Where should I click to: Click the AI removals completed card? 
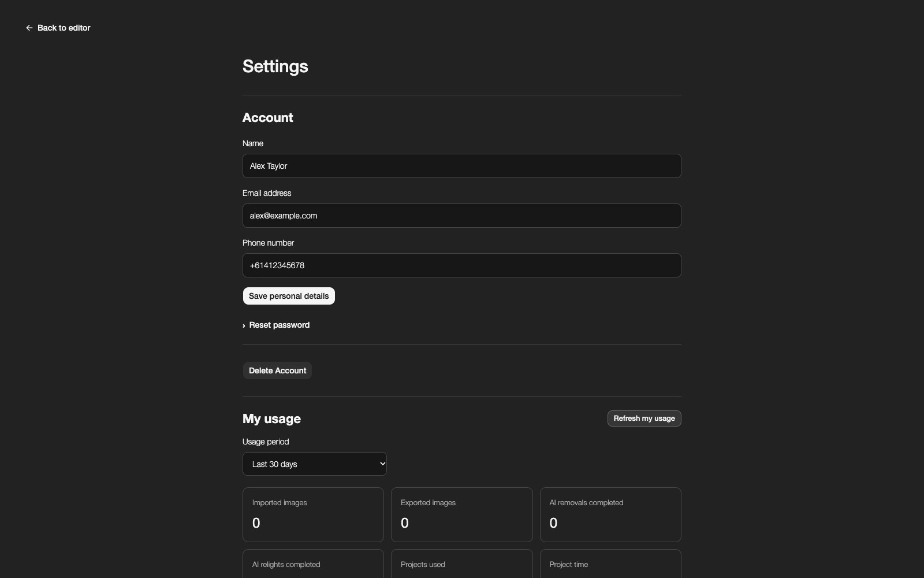[610, 514]
